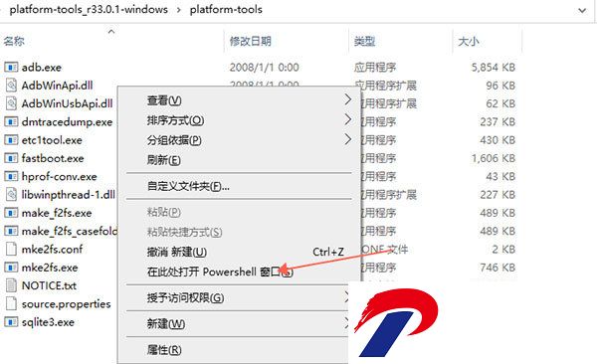Sort by the 大小 column header
This screenshot has width=597, height=364.
(x=469, y=41)
